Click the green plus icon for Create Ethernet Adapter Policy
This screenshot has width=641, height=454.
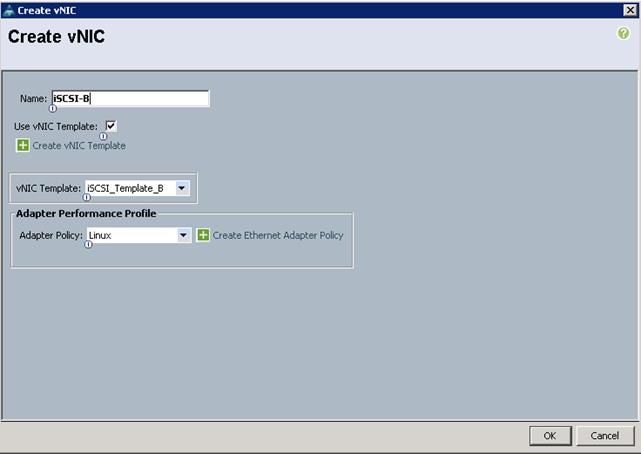pos(203,235)
